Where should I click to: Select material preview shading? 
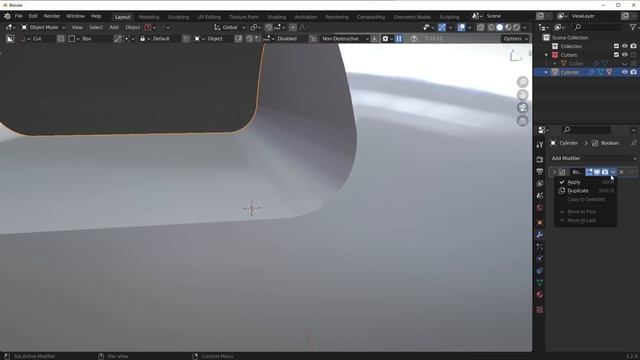coord(508,27)
